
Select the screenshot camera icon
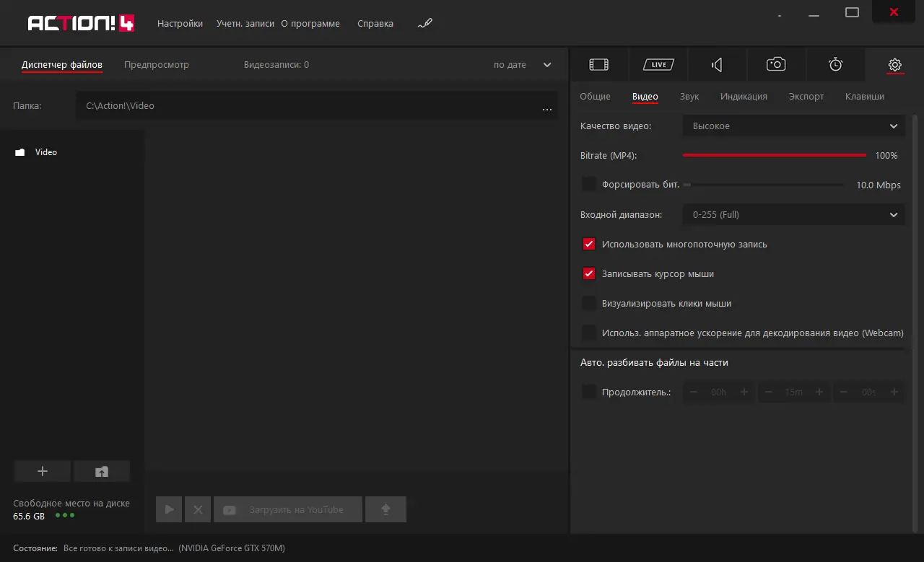[x=776, y=65]
